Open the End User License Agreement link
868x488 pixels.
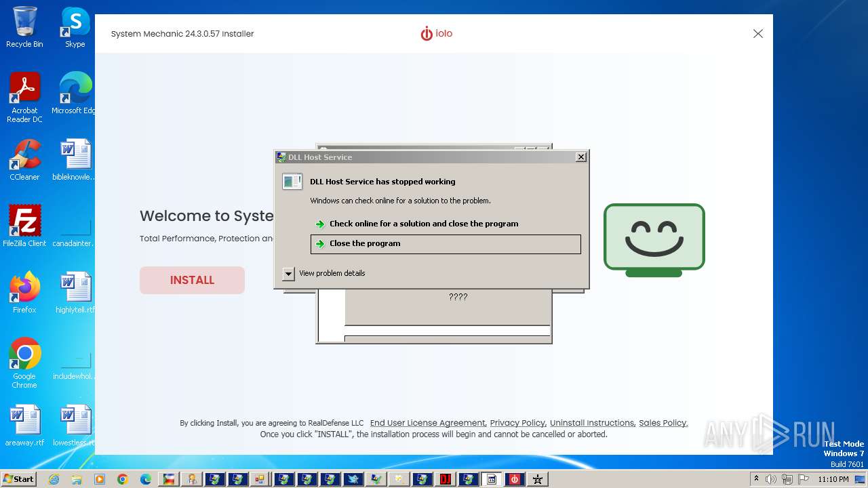428,423
